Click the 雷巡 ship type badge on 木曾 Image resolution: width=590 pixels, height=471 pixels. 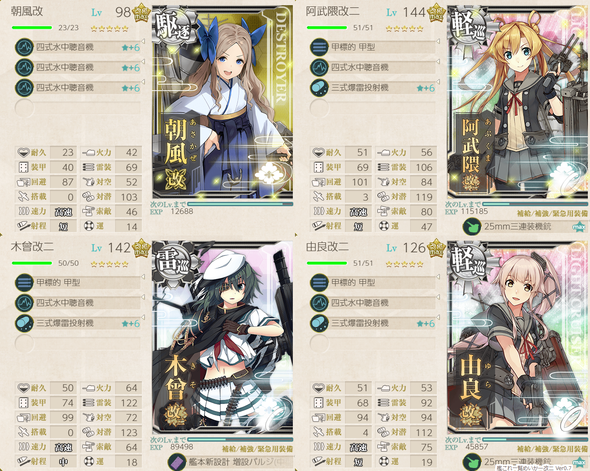click(174, 262)
